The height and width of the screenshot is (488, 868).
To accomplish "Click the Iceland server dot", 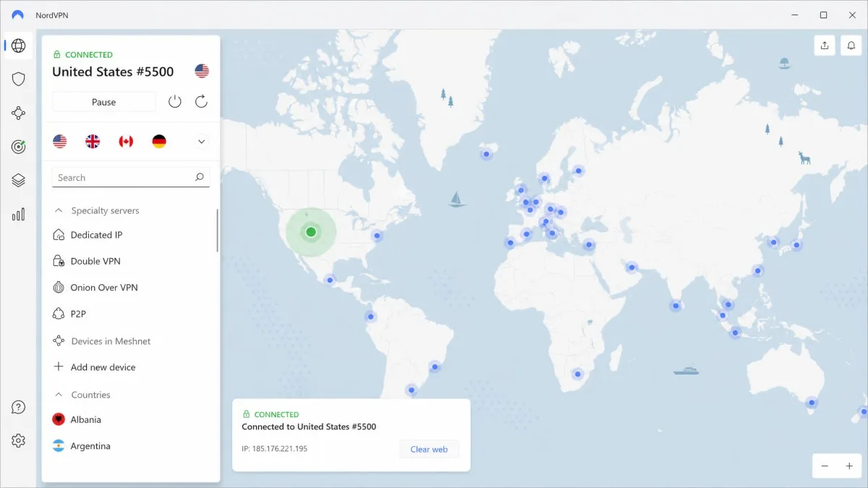I will (487, 154).
